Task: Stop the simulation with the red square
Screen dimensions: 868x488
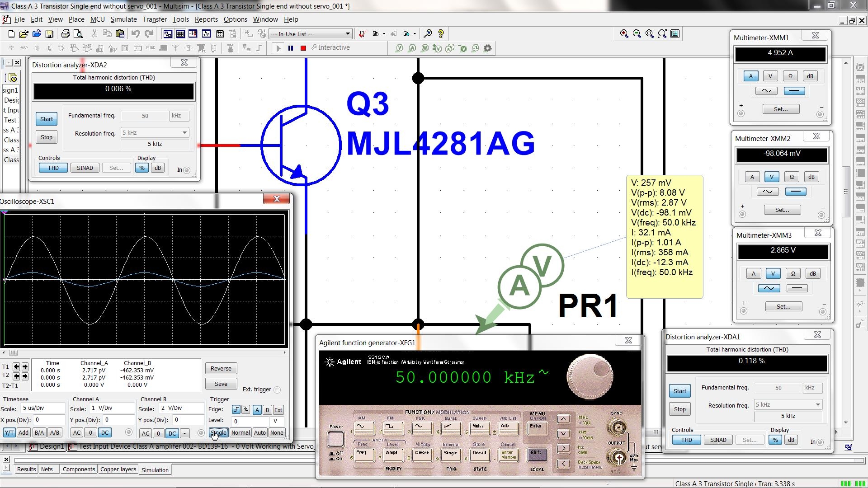Action: (303, 48)
